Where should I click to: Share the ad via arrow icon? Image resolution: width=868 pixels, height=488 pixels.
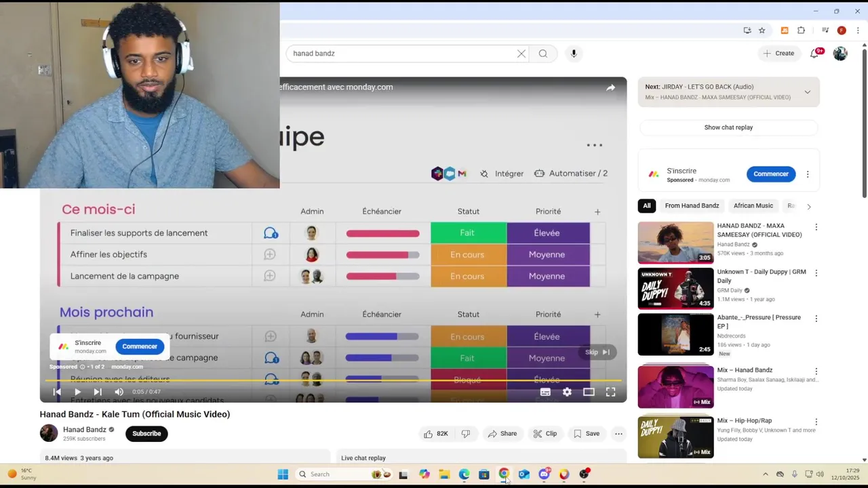(610, 87)
